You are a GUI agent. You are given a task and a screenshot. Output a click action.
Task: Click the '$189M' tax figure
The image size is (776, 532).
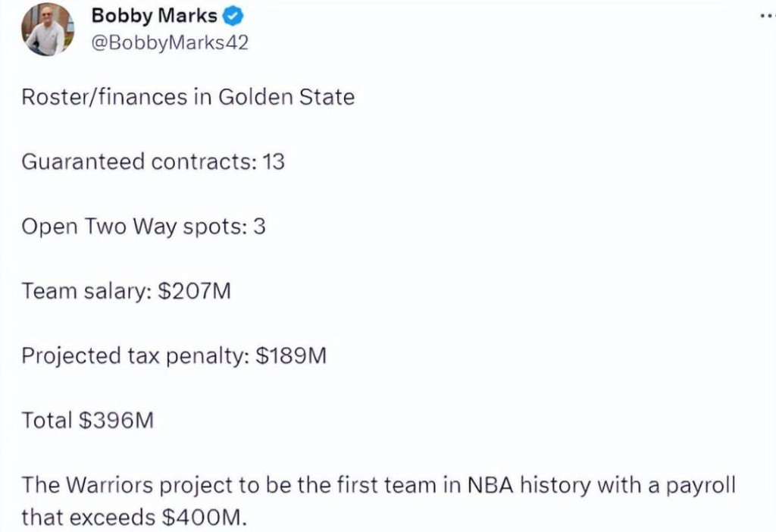(x=291, y=356)
